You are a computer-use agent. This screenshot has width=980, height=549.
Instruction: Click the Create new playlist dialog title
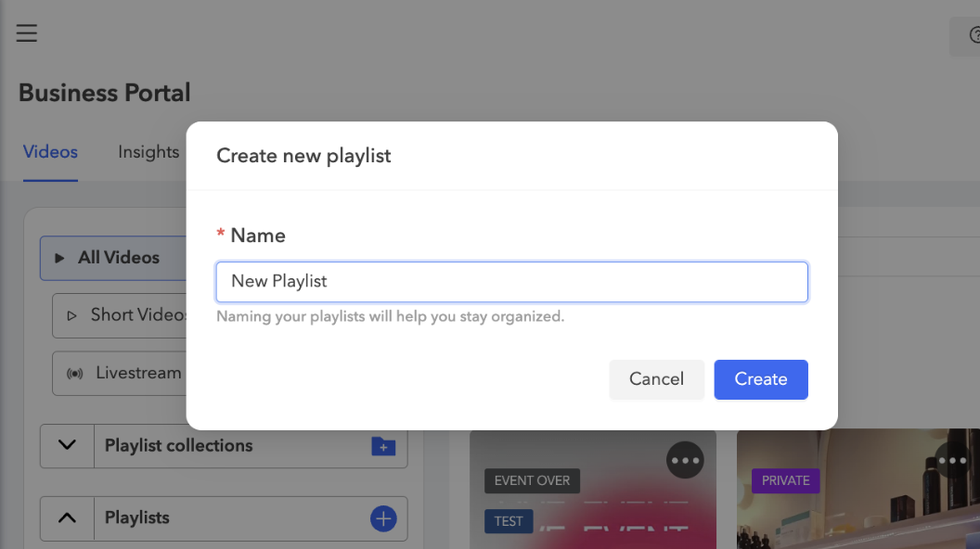[303, 156]
